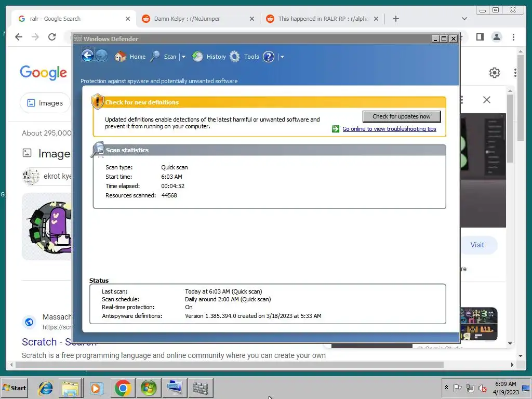
Task: Select the Images filter chip
Action: pyautogui.click(x=45, y=103)
